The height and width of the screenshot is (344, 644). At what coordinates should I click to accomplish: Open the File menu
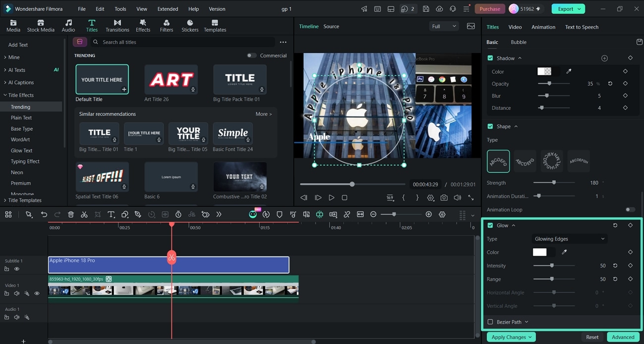(82, 9)
